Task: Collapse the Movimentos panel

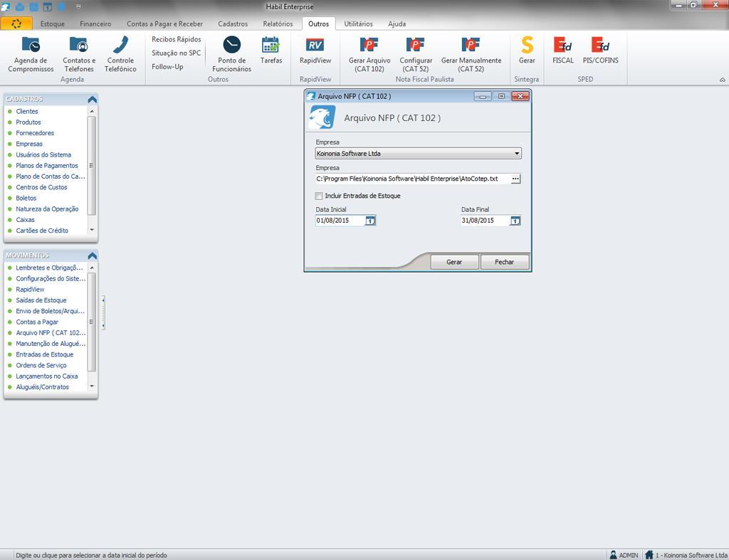Action: 92,255
